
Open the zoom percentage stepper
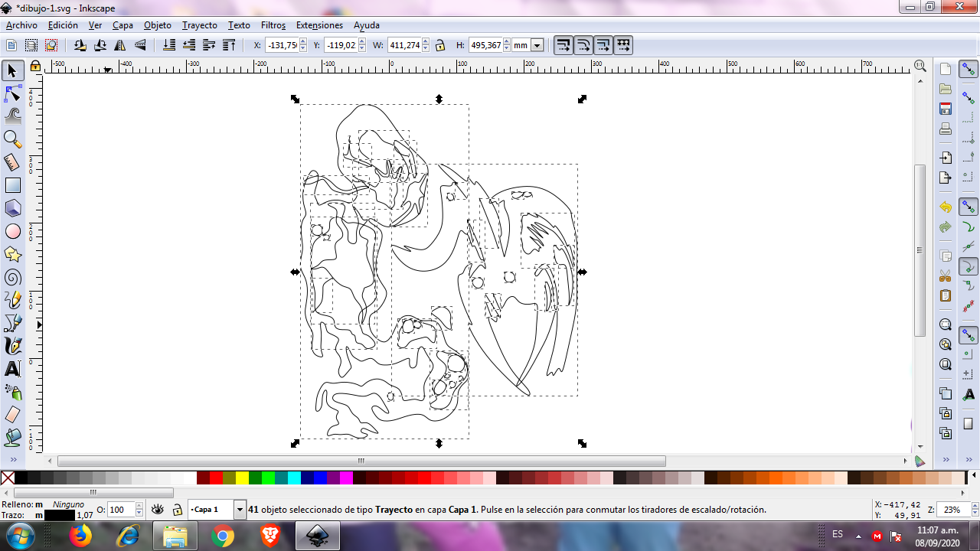(x=973, y=510)
